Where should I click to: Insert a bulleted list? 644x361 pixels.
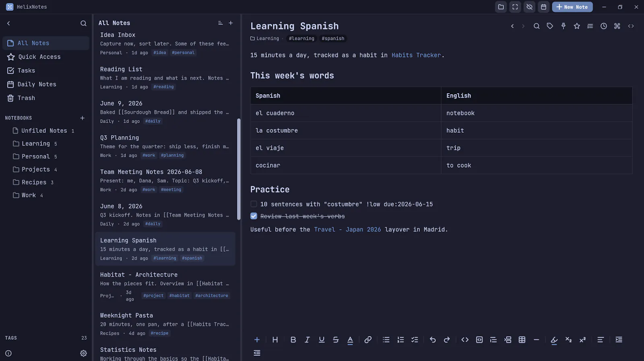point(386,340)
